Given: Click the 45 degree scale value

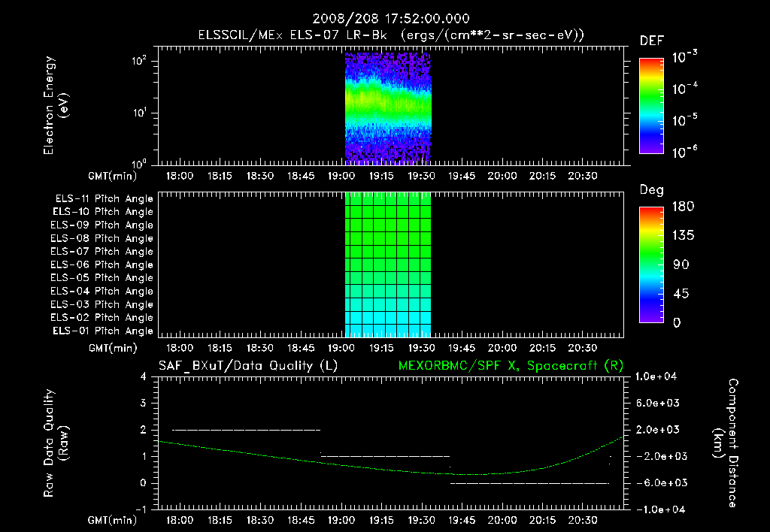Looking at the screenshot, I should tap(681, 294).
